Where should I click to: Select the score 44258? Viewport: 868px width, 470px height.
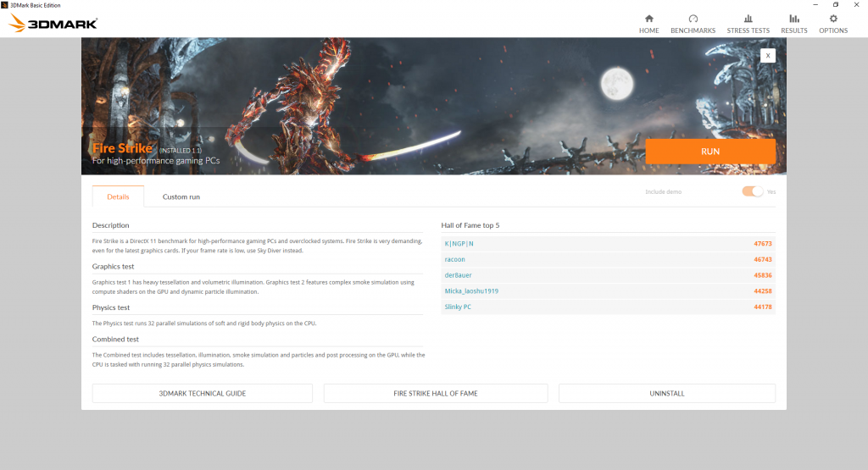(762, 290)
